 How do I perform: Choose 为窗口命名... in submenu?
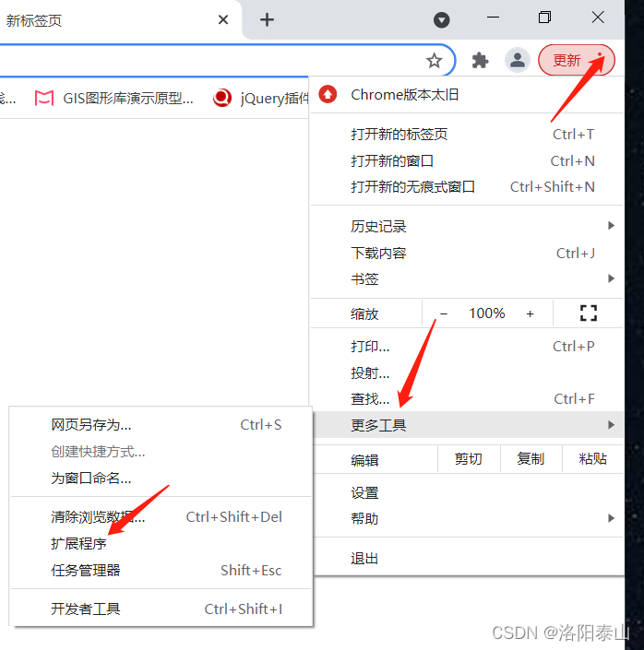[x=161, y=478]
